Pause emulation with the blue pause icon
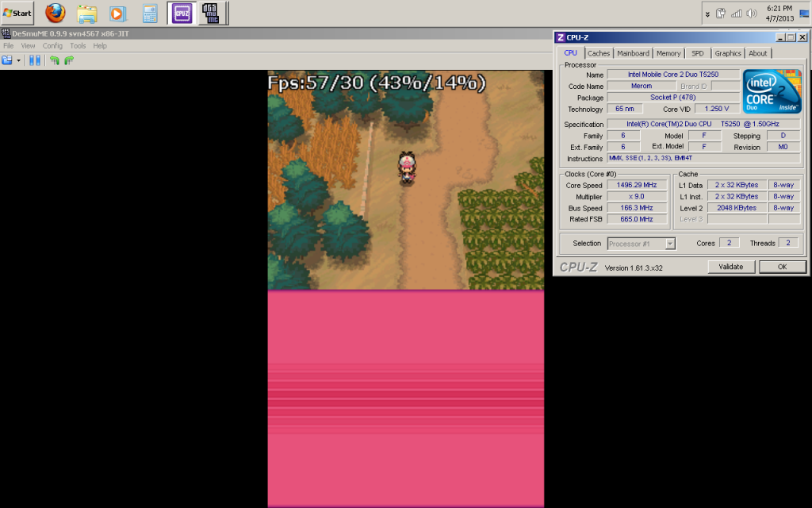The width and height of the screenshot is (812, 508). pos(35,60)
